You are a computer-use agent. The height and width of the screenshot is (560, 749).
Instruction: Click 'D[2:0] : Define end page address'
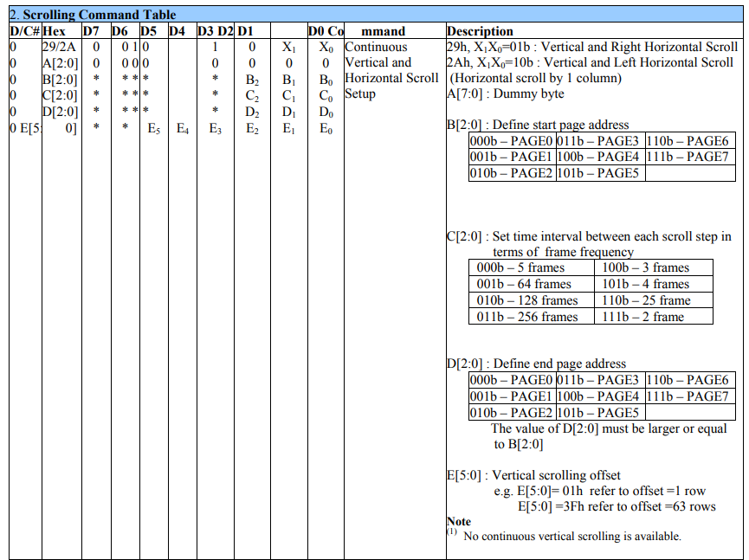click(537, 364)
